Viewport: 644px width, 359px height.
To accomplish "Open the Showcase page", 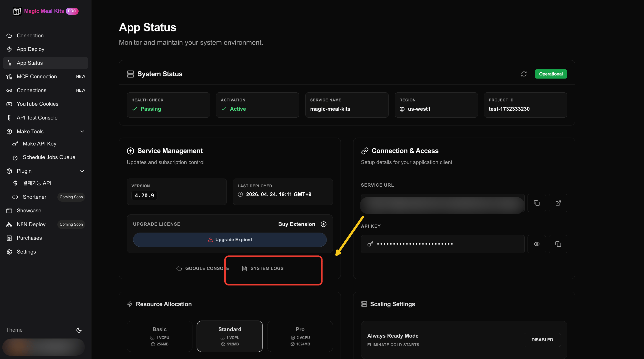I will [45, 211].
